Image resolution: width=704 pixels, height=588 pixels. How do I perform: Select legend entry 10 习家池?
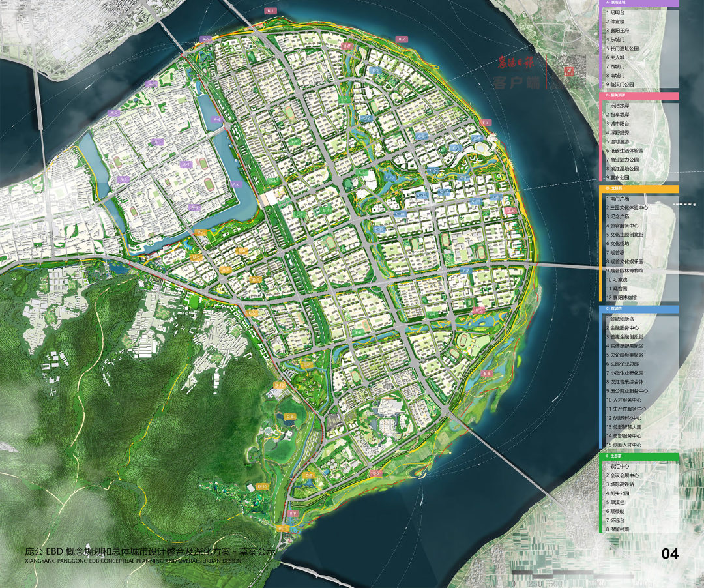pyautogui.click(x=618, y=280)
